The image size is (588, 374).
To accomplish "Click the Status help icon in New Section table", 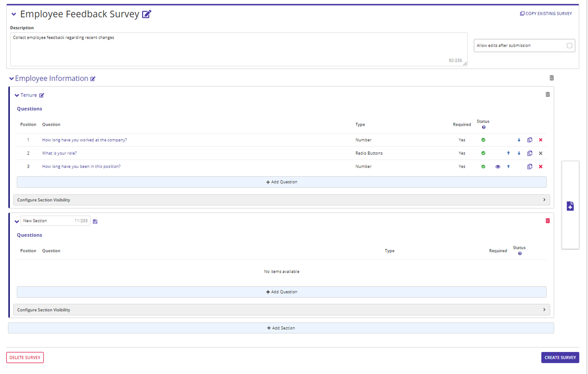I will click(x=520, y=254).
